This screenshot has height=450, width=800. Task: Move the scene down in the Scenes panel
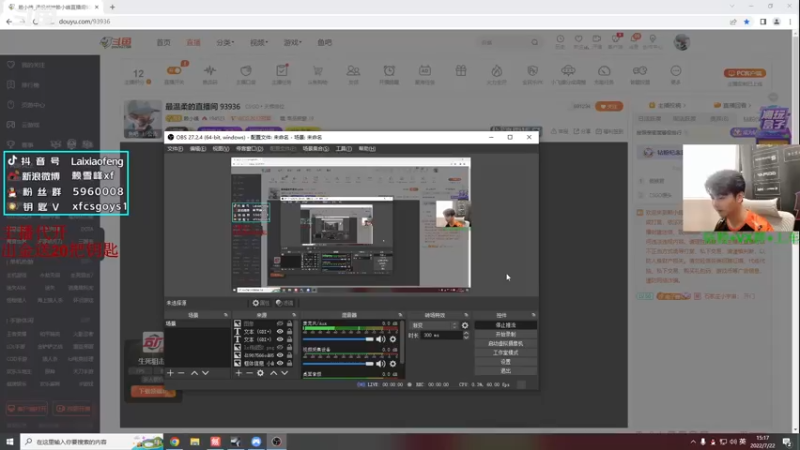205,373
